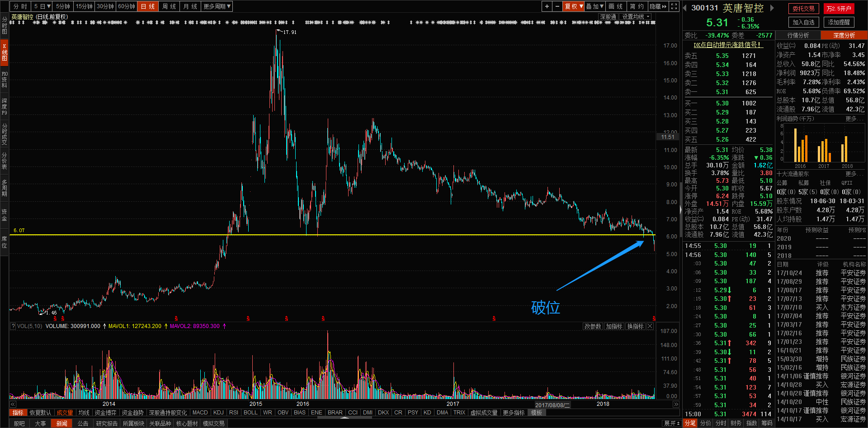Open the 复权 dropdown

pos(574,6)
